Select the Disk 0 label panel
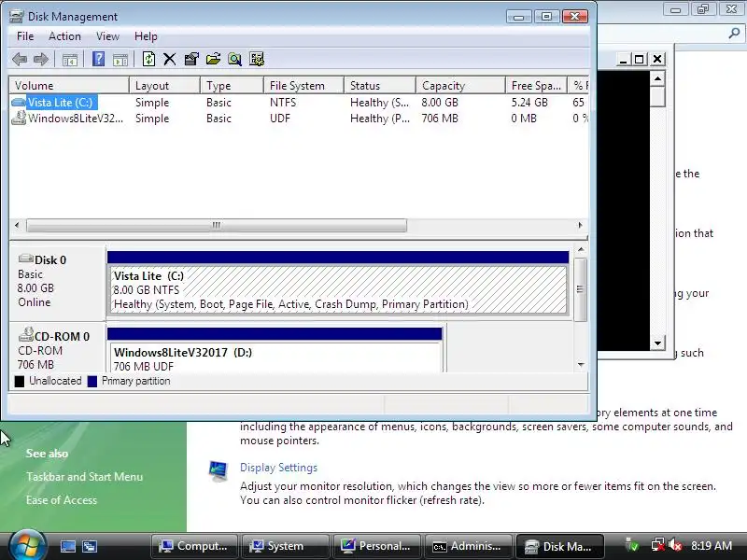This screenshot has width=747, height=560. (x=57, y=283)
